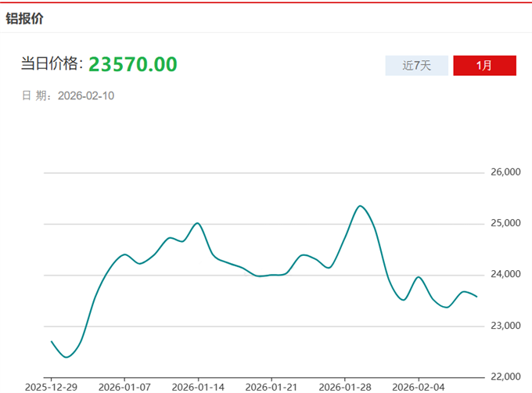
Task: Select the 2026-01-21 x-axis date label
Action: point(271,387)
